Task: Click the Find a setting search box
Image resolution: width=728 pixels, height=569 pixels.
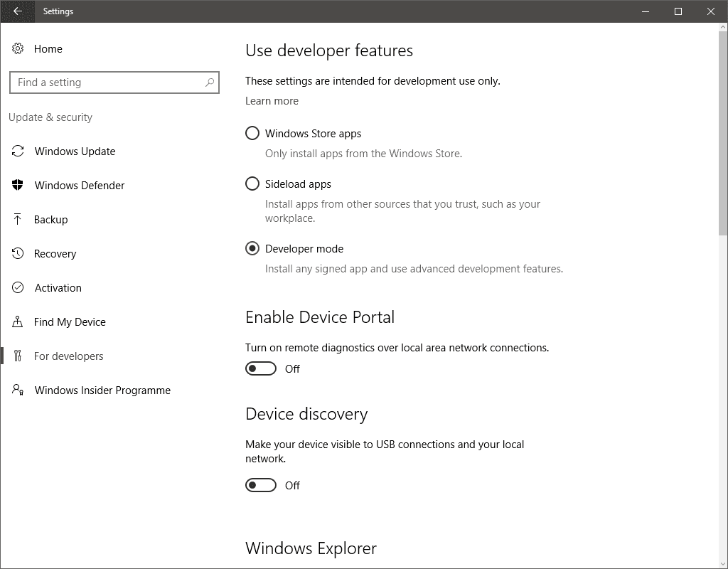Action: click(x=107, y=83)
